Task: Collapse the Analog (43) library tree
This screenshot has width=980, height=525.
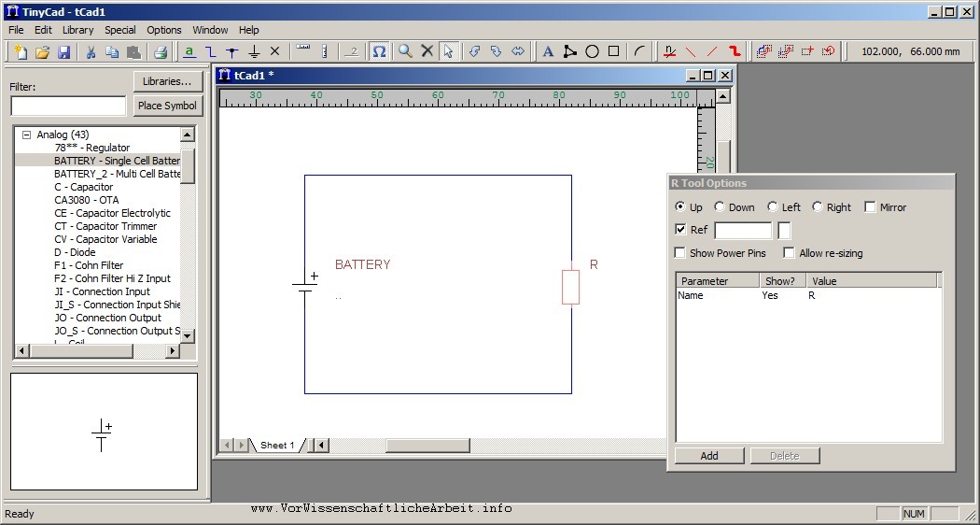Action: click(x=26, y=135)
